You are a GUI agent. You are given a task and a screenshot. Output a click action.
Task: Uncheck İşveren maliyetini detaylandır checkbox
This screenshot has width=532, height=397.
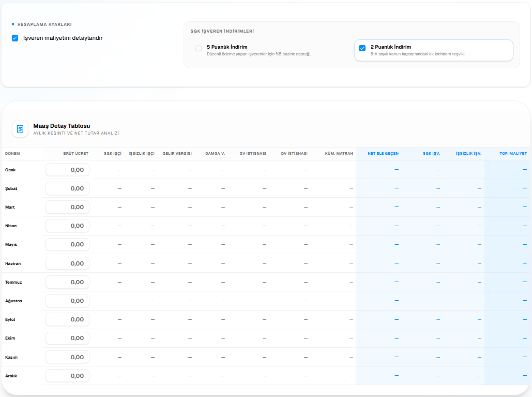tap(15, 38)
